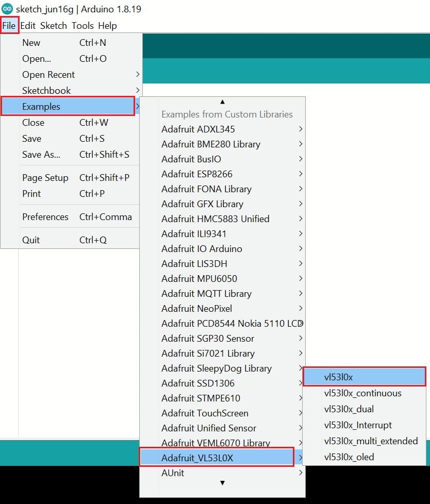Screen dimensions: 430x504
Task: Click the scroll-up arrow atop examples list
Action: click(222, 102)
